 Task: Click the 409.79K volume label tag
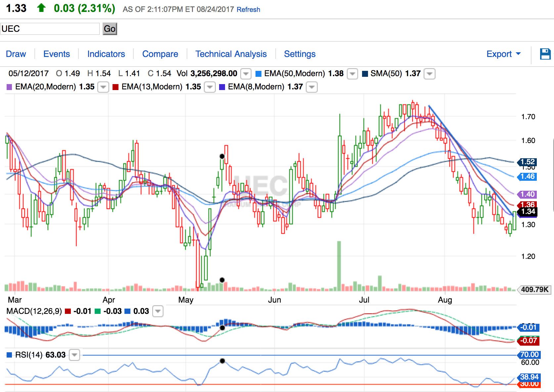[535, 290]
